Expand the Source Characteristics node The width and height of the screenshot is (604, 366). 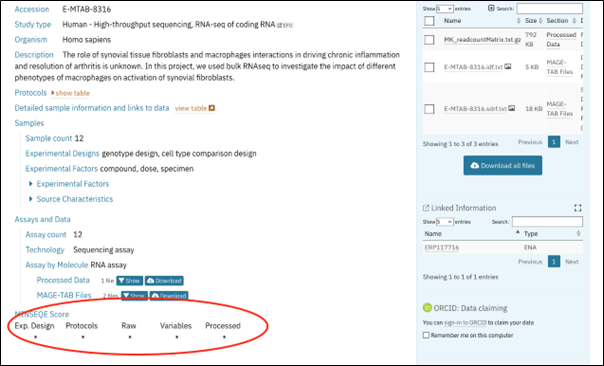pos(30,199)
